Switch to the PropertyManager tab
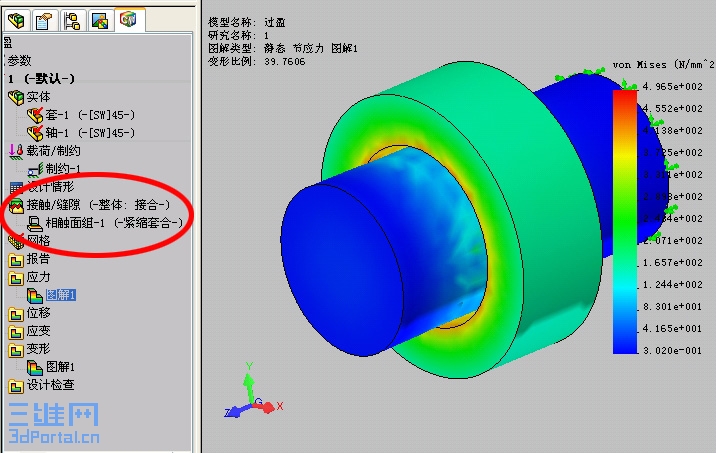The image size is (716, 453). coord(44,21)
